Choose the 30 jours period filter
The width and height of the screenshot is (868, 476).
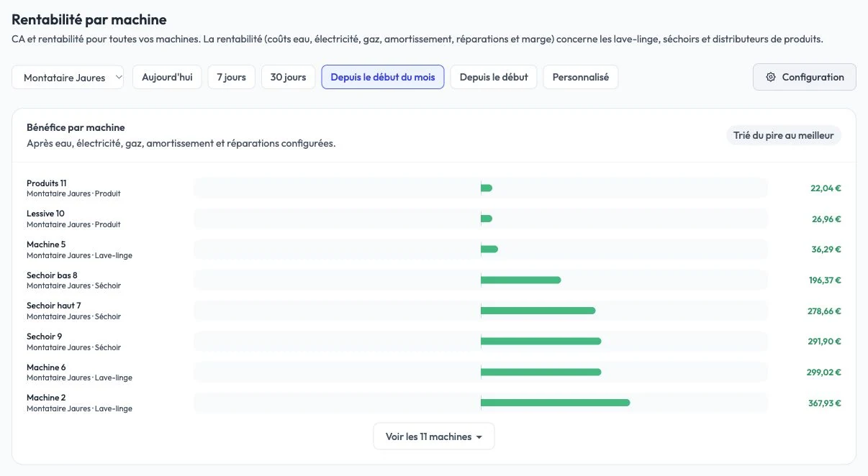pyautogui.click(x=288, y=77)
